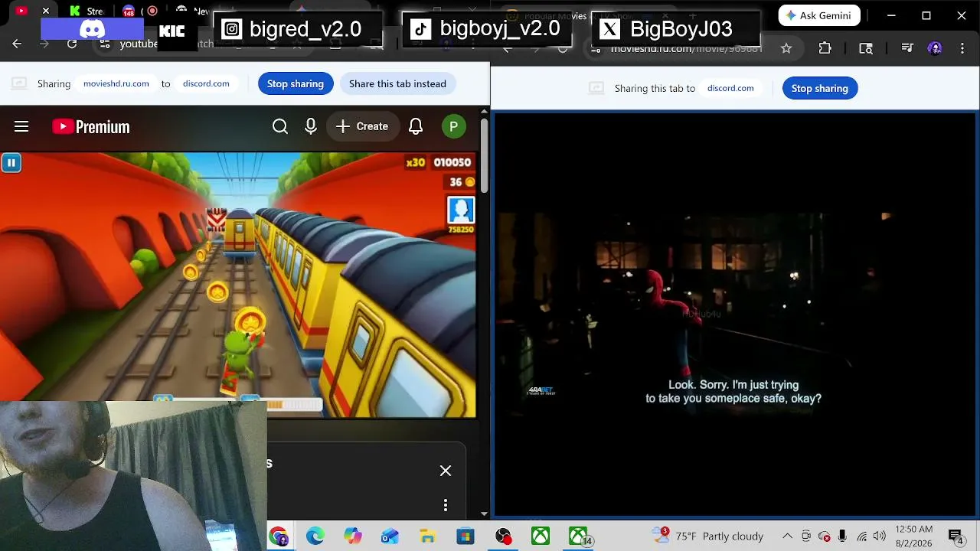Open File Explorer from the taskbar

point(427,536)
